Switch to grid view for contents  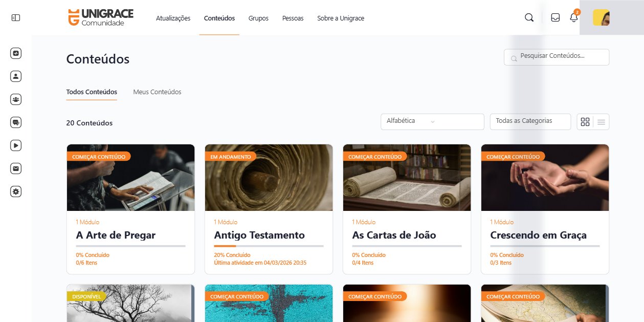coord(585,122)
